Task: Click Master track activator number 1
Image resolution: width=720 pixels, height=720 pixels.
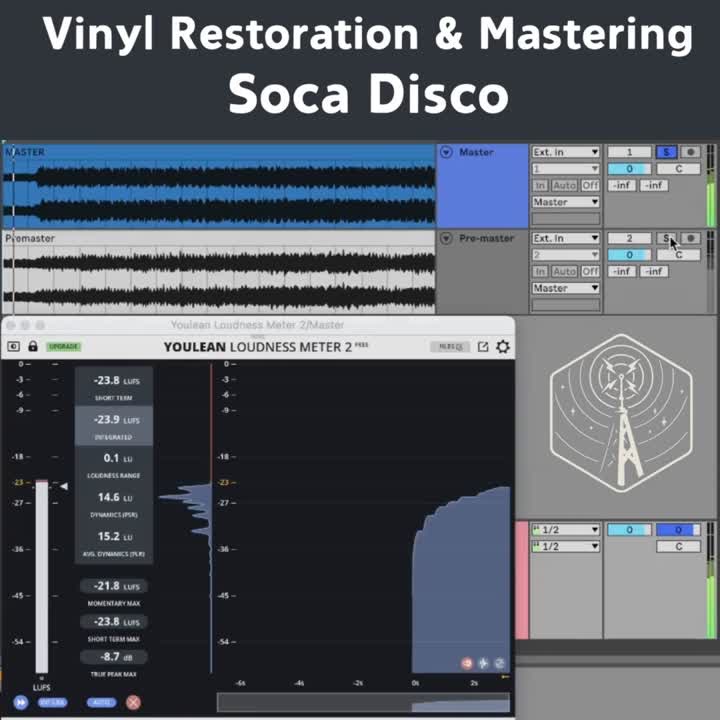Action: (630, 152)
